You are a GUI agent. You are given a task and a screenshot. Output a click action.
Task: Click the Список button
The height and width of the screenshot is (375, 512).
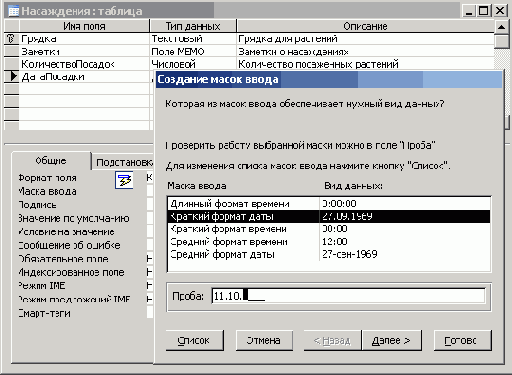tap(195, 340)
